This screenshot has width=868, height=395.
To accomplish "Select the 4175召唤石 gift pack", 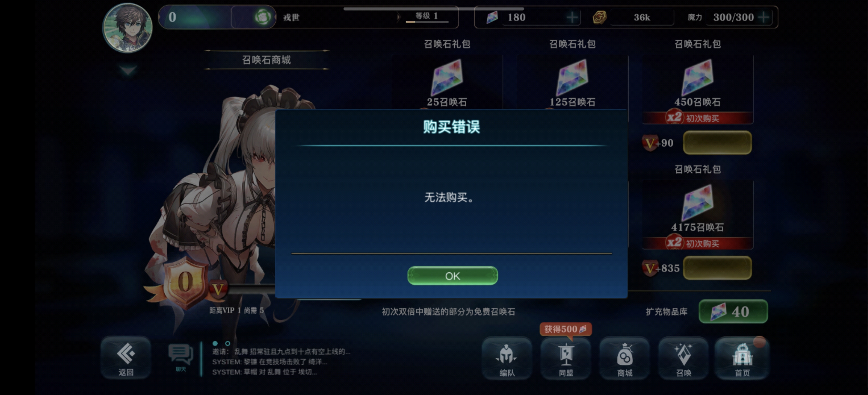I will click(x=697, y=215).
